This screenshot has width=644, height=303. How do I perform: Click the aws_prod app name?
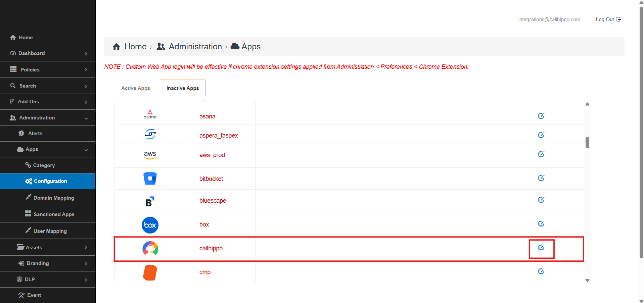(212, 155)
